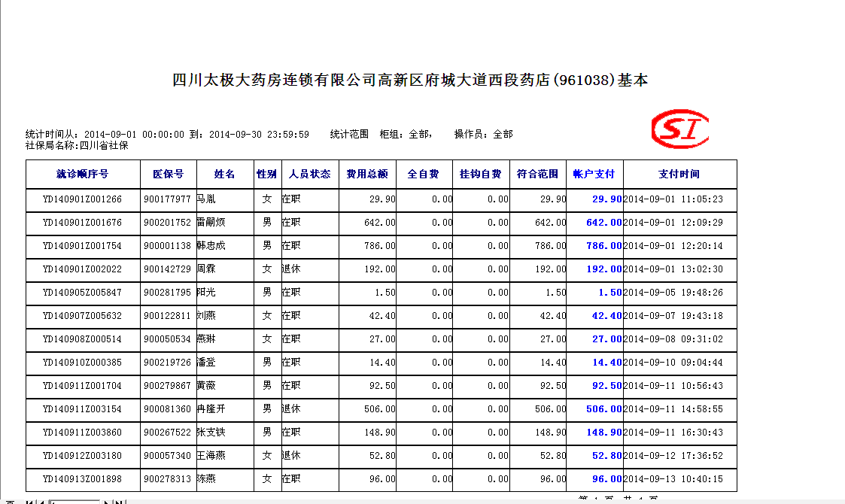
Task: Click the blue account payment 642.00
Action: point(604,223)
